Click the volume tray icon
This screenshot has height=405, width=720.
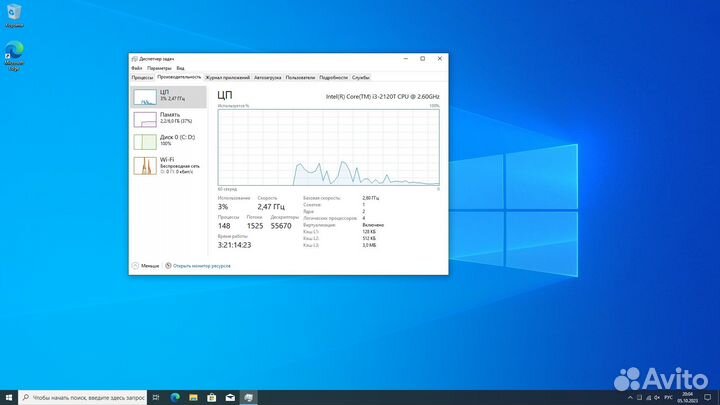click(x=657, y=398)
